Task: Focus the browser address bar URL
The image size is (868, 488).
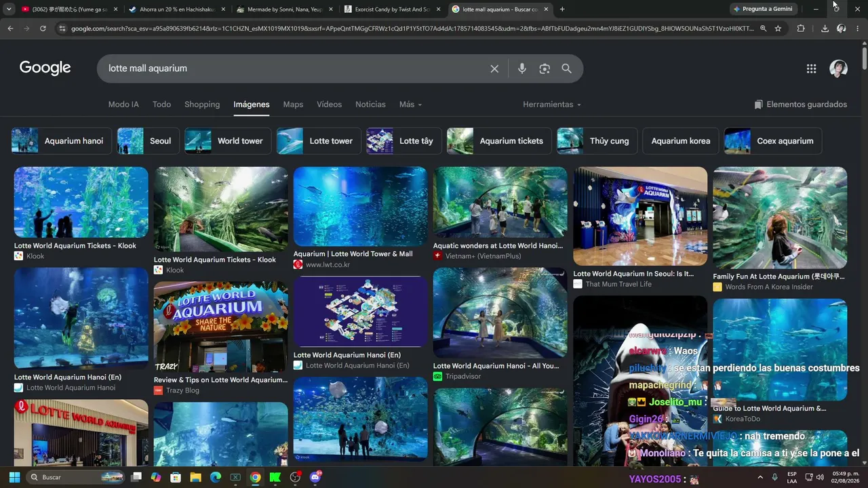Action: pyautogui.click(x=412, y=28)
